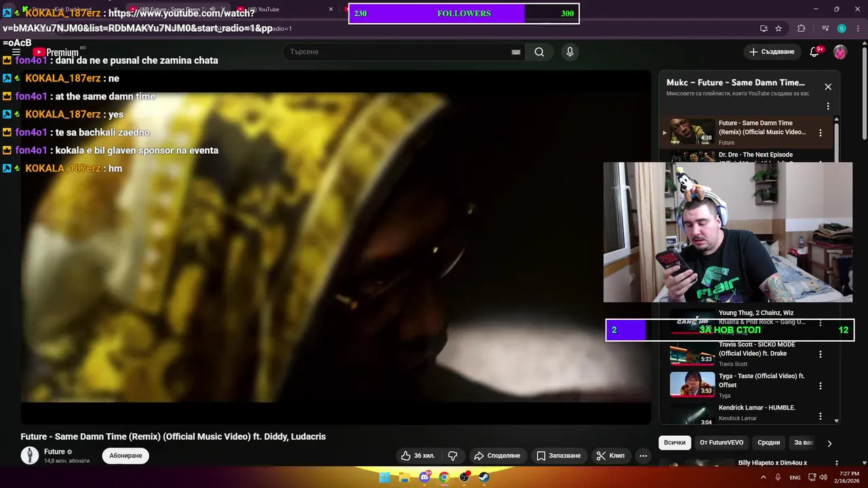Play Tyga Taste playlist thumbnail

pos(692,385)
